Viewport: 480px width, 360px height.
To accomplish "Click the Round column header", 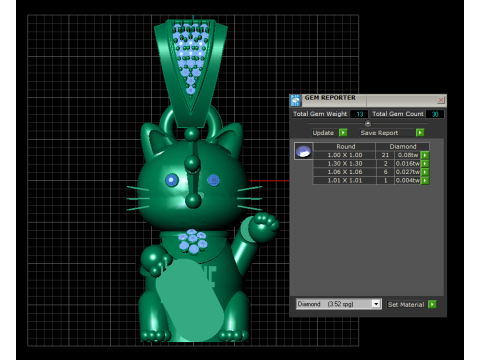I will pos(345,147).
